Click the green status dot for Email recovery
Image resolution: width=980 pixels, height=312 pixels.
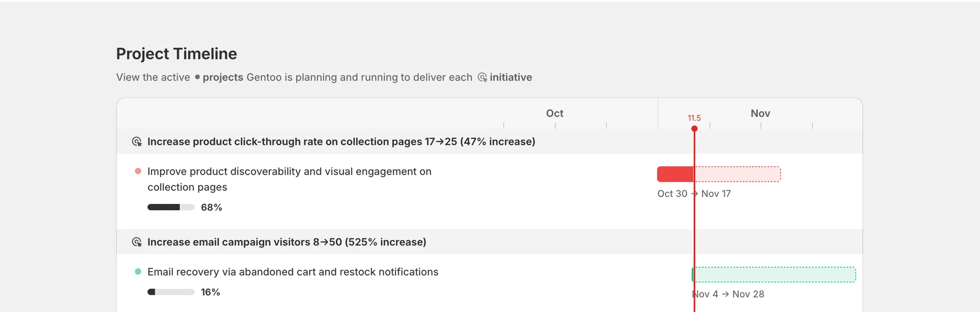(x=138, y=271)
